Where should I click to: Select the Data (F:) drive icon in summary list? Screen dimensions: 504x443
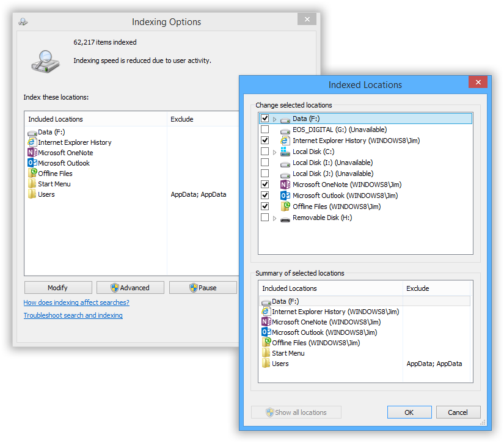(x=267, y=301)
